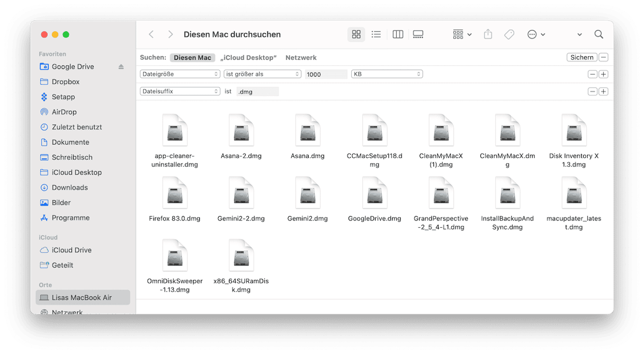Open Programme in the sidebar

point(70,218)
